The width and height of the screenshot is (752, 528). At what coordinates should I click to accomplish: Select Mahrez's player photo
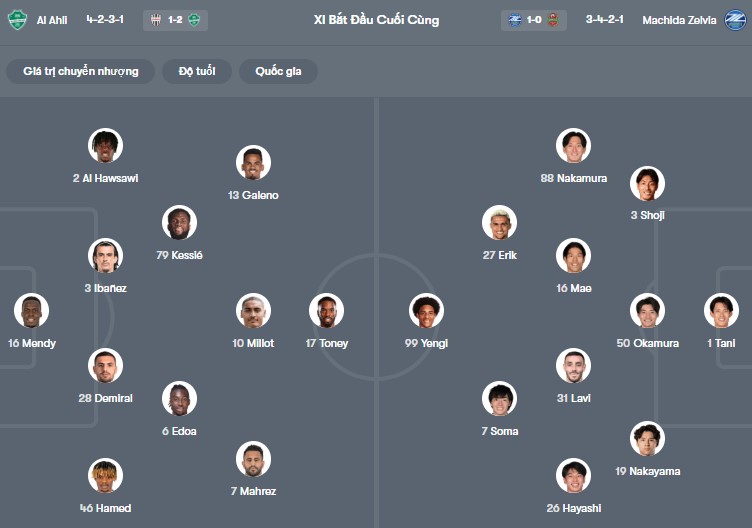point(253,459)
